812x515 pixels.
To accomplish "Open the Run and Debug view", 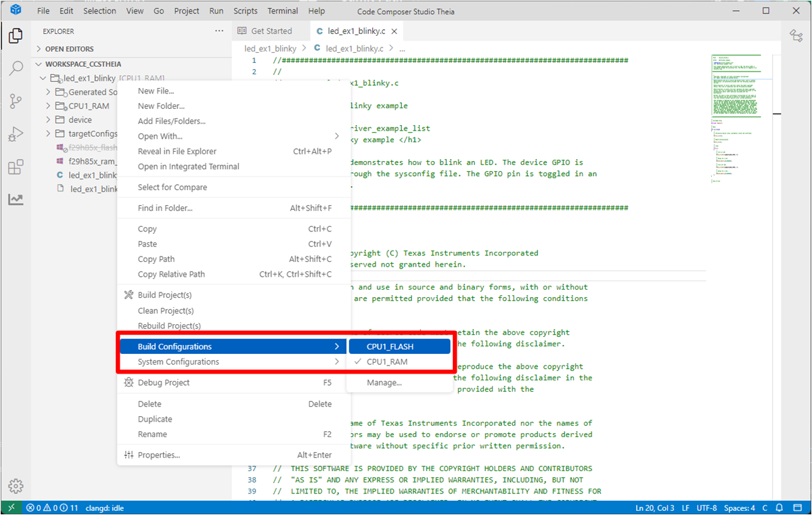I will (16, 135).
